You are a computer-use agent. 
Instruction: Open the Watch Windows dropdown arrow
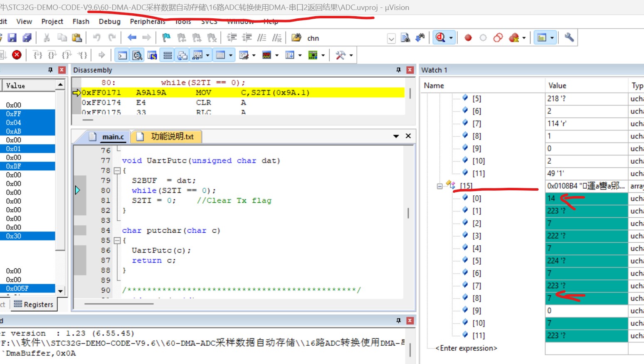(207, 55)
